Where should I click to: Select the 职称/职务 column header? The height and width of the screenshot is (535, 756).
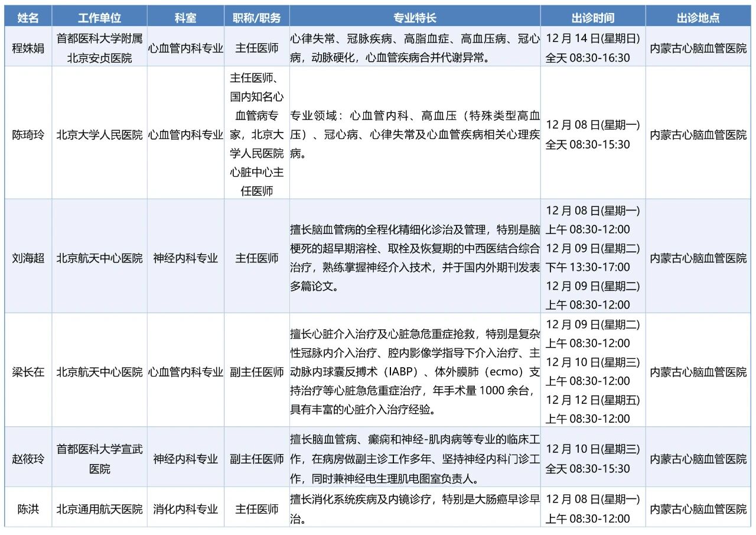tap(257, 18)
